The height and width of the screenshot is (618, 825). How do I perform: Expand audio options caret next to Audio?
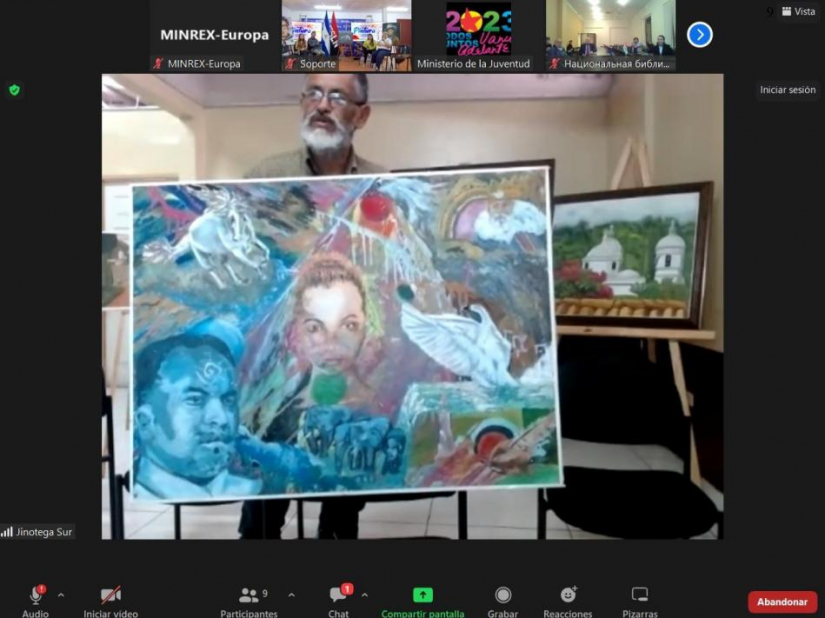coord(61,595)
